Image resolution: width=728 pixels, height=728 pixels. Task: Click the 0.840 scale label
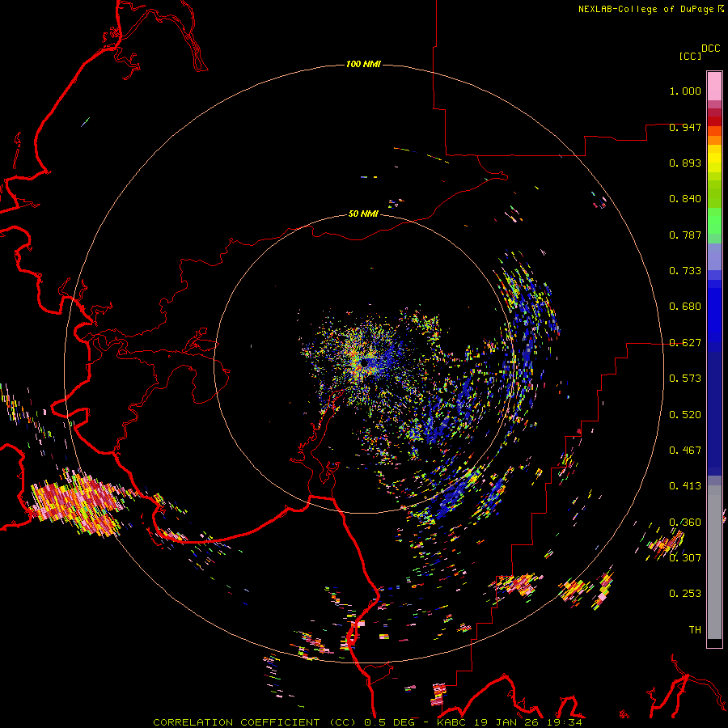[685, 199]
